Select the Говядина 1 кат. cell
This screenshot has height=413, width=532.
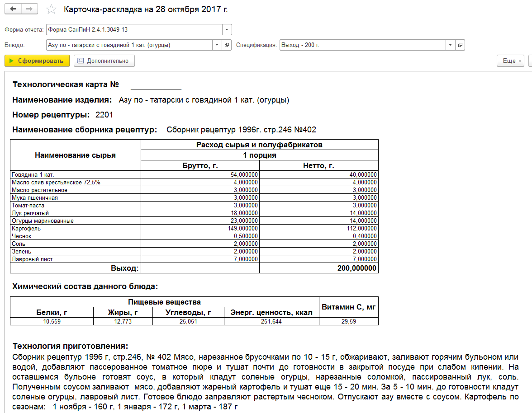coord(75,174)
